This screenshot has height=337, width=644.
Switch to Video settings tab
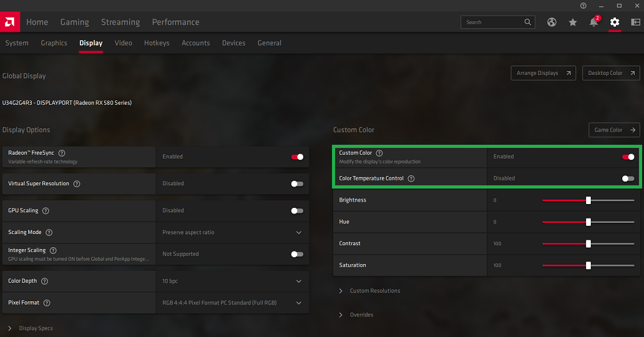[x=123, y=43]
